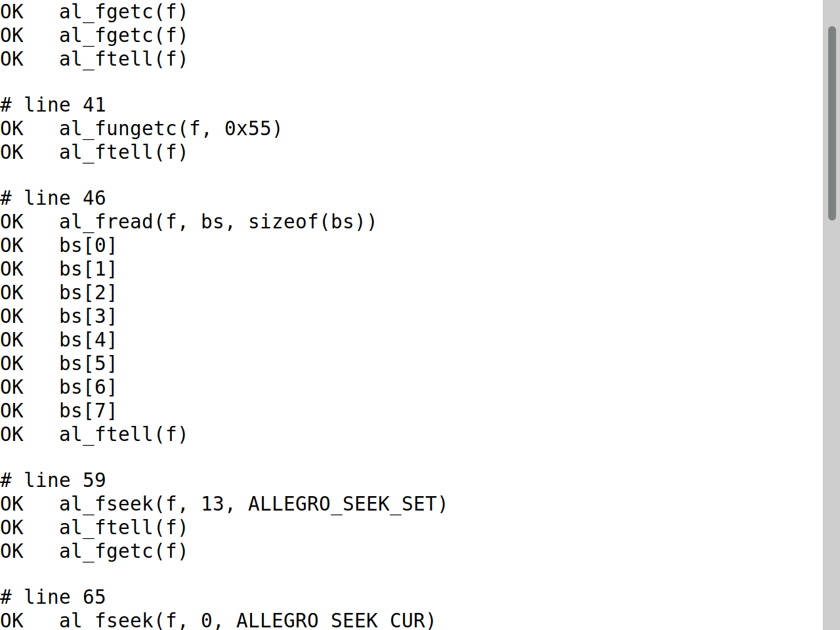
Task: Click the '# line 65' comment heading
Action: (53, 597)
